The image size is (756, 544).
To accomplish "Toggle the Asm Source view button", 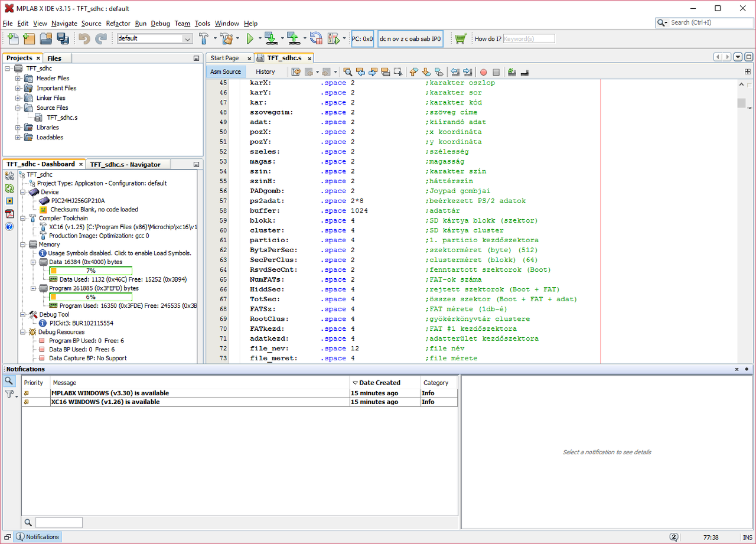I will click(226, 71).
